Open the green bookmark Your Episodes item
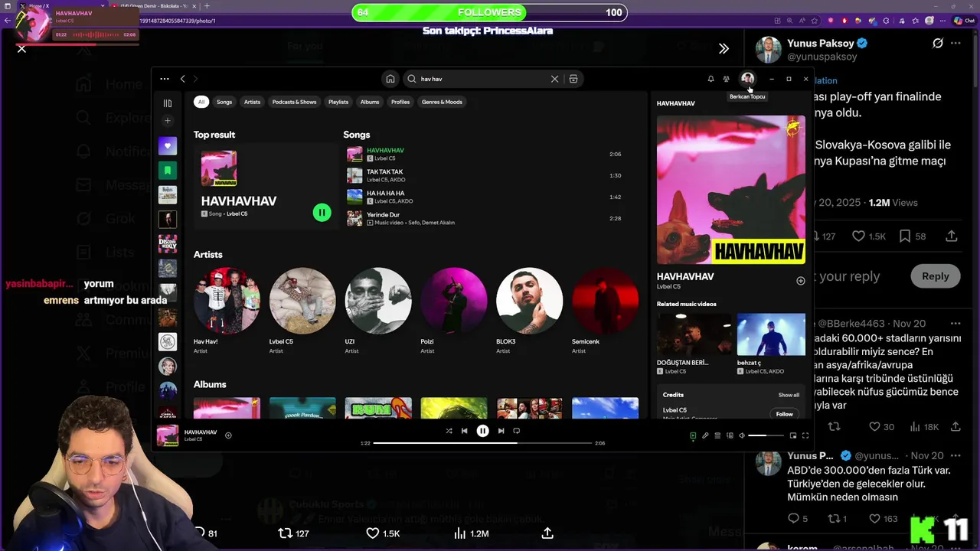This screenshot has width=980, height=551. point(168,170)
